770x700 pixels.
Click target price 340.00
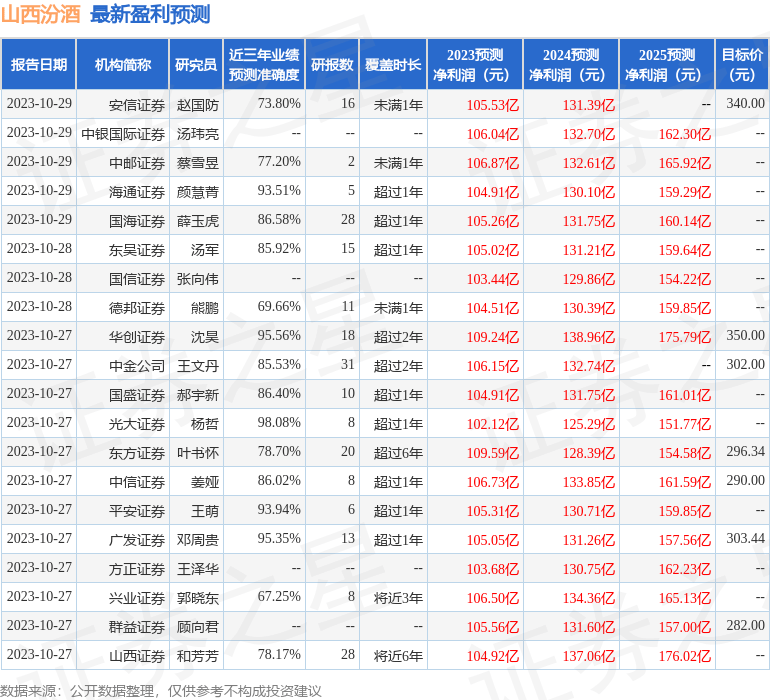[745, 103]
